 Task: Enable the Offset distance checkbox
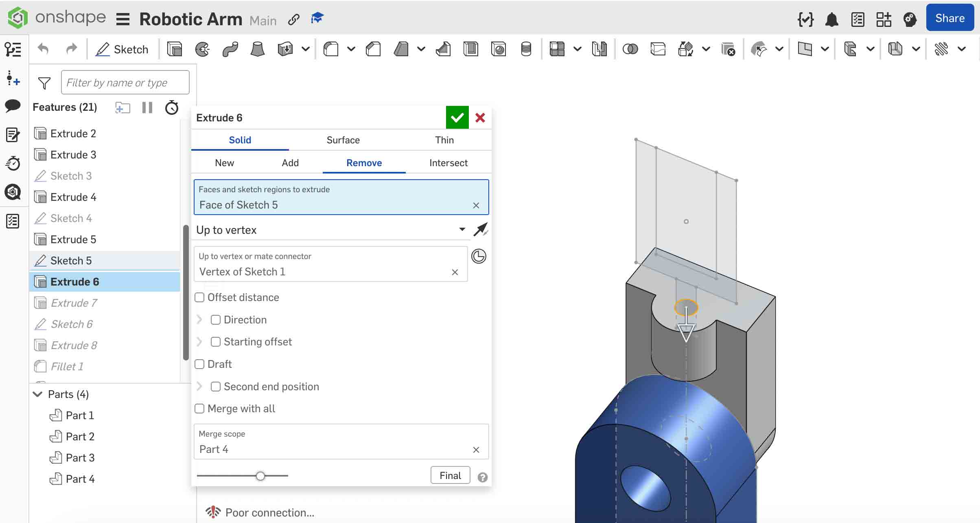tap(199, 297)
